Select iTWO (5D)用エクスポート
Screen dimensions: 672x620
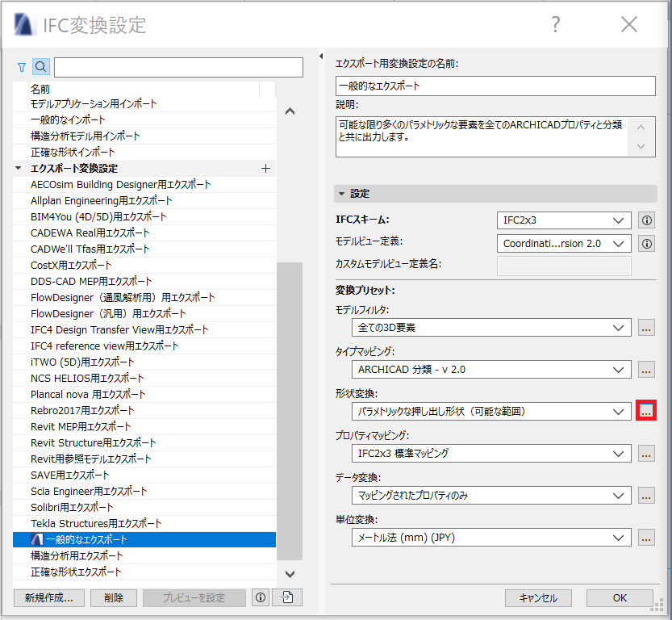coord(144,362)
